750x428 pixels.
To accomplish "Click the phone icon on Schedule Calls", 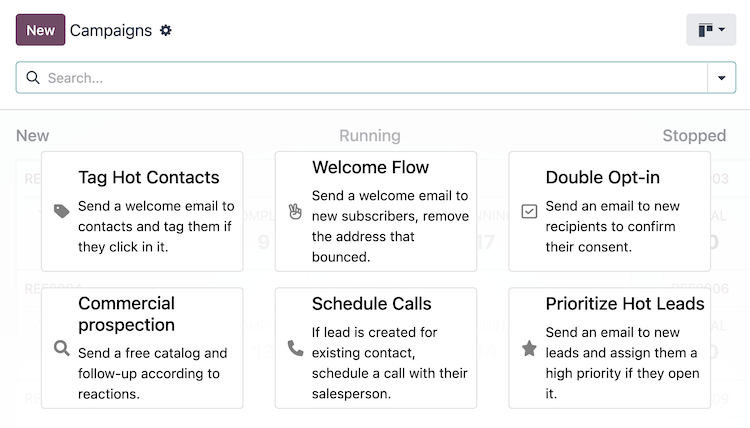I will click(295, 348).
